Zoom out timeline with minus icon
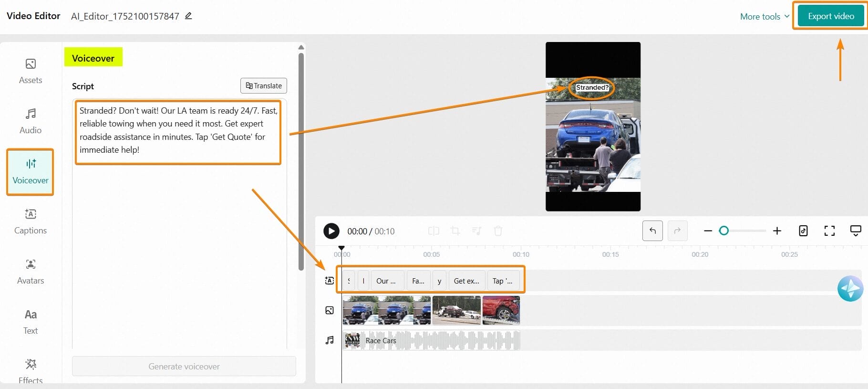Screen dimensions: 868x389 [x=708, y=231]
